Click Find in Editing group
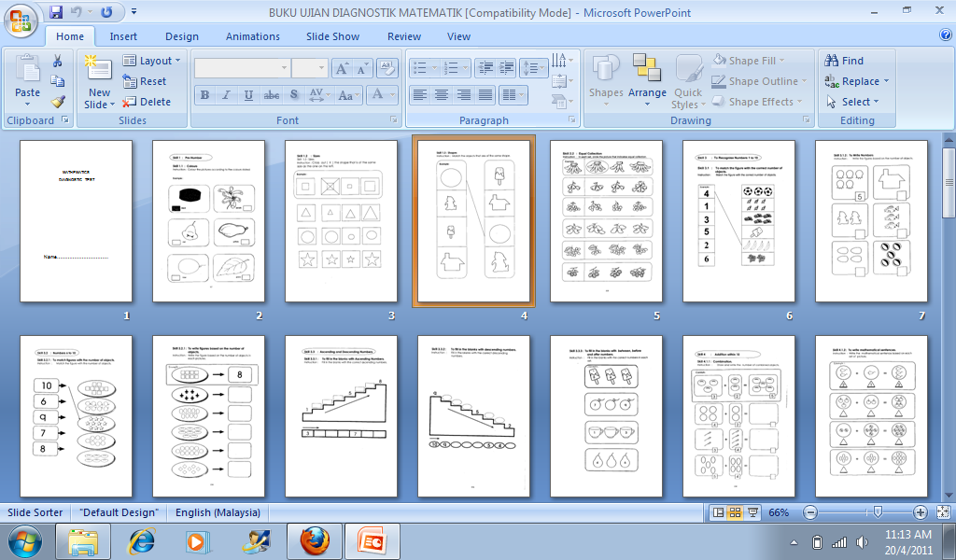 click(844, 61)
